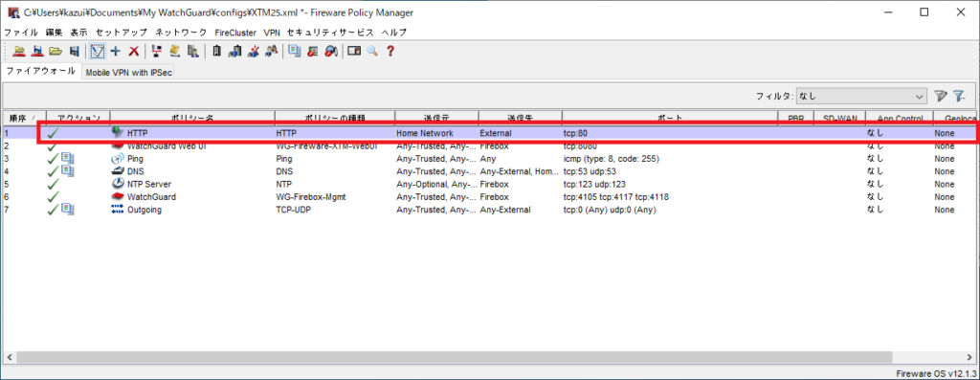
Task: Click the NTP Server clock icon
Action: 118,185
